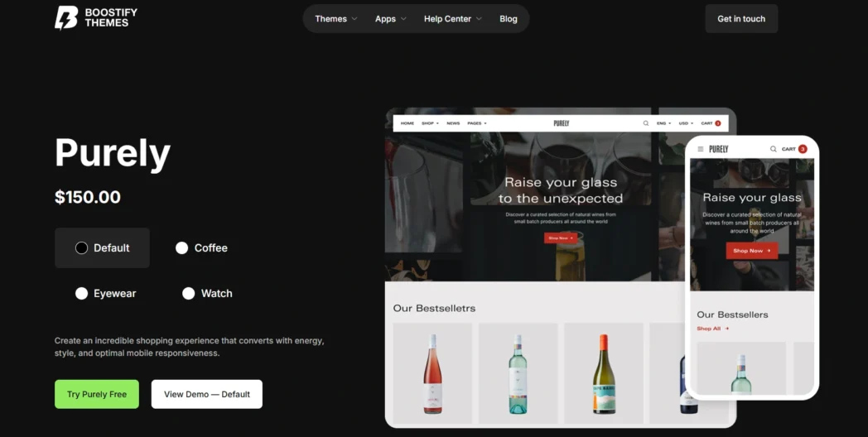The width and height of the screenshot is (868, 437).
Task: Select the Default style radio option
Action: click(x=102, y=247)
